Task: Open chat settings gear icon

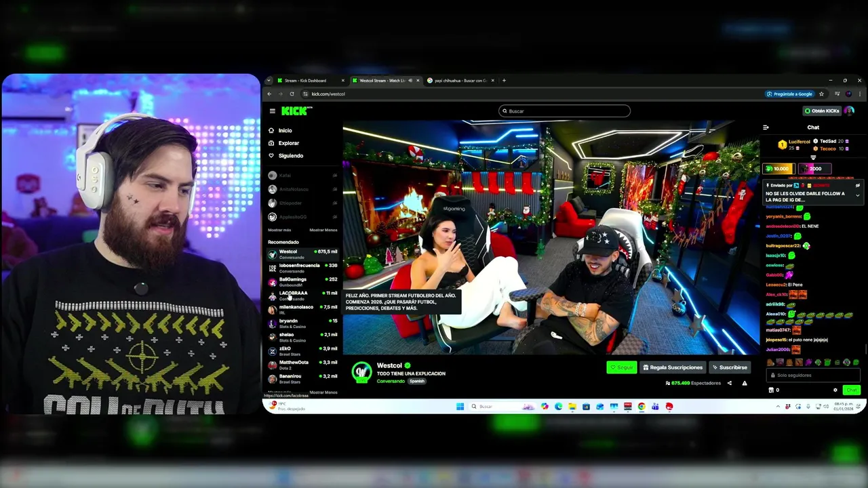Action: pyautogui.click(x=835, y=390)
